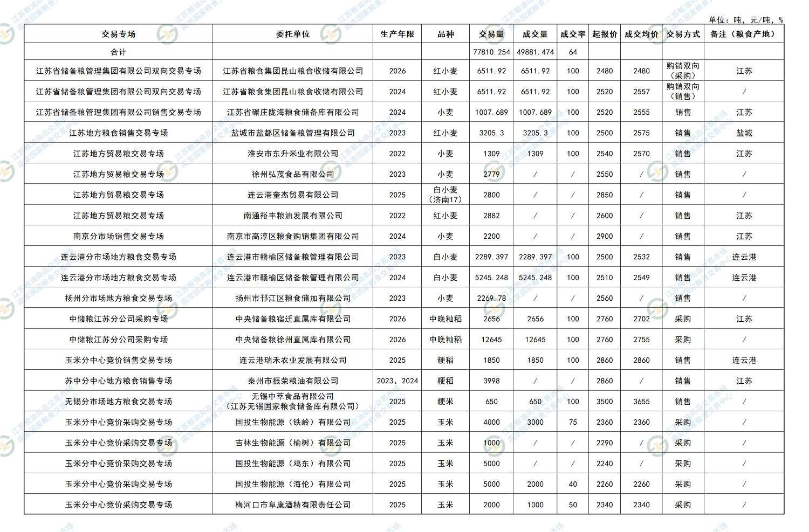Select the 委托单位 column header
This screenshot has width=809, height=532.
(293, 34)
